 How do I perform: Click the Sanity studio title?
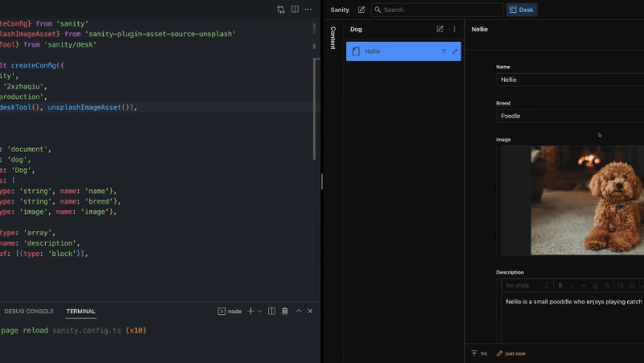click(x=340, y=10)
